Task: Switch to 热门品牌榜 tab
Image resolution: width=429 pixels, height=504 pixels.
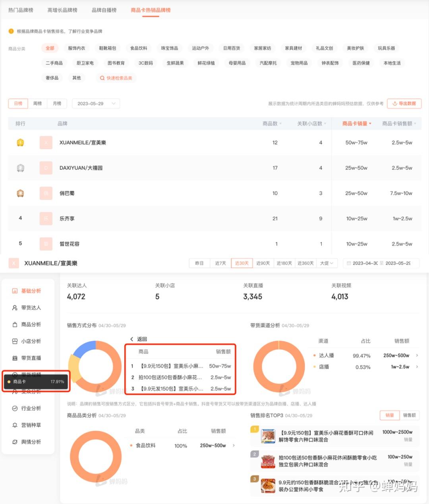Action: (21, 10)
